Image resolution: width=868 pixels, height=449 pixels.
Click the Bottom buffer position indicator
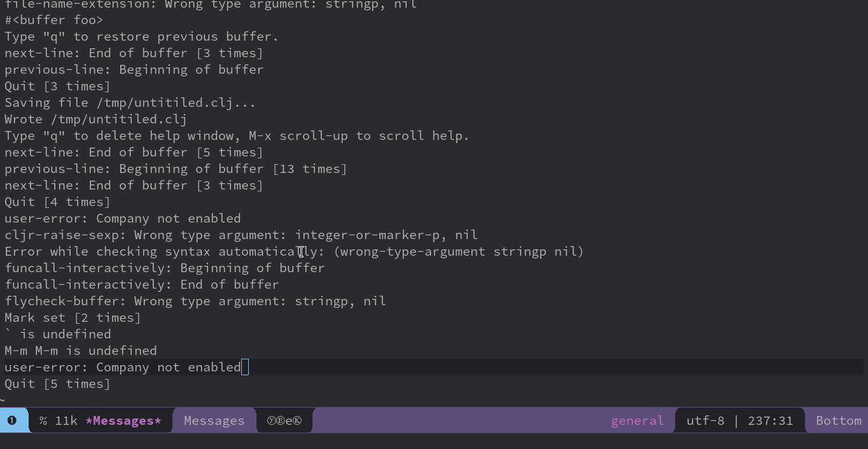(839, 420)
